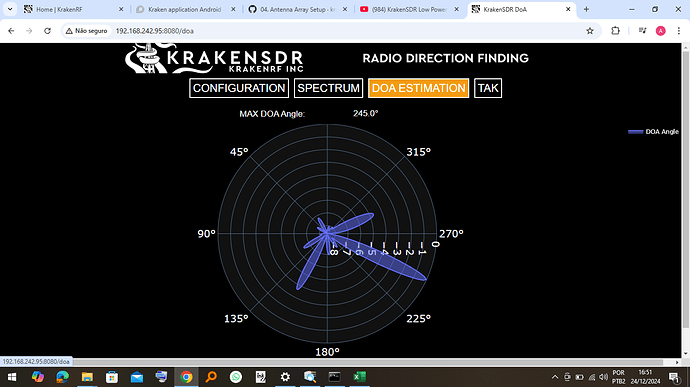Open the Chrome profile avatar
Image resolution: width=690 pixels, height=387 pixels.
pos(661,31)
